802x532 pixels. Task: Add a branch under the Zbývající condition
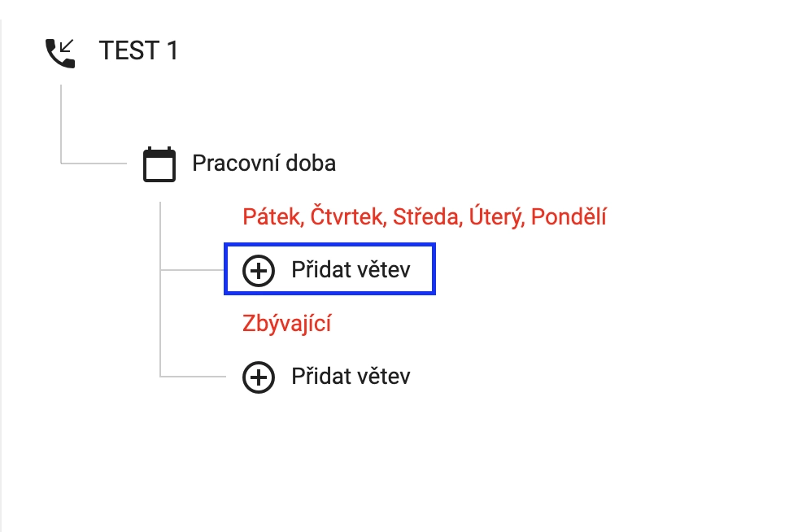tap(329, 377)
